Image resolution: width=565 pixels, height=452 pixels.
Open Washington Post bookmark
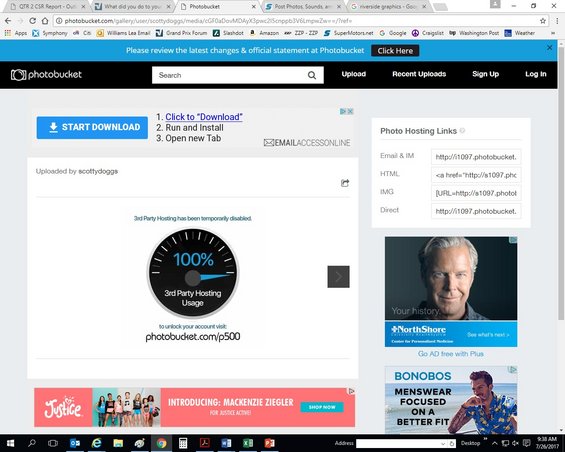coord(474,33)
